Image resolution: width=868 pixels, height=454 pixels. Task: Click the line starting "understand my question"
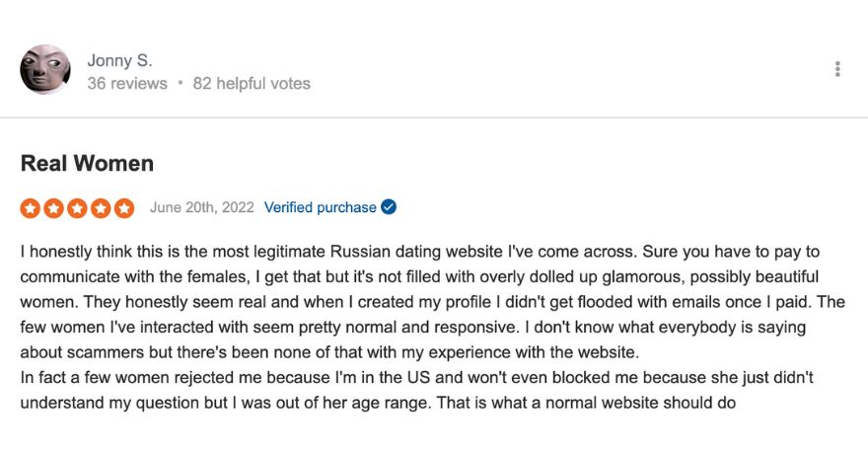point(378,403)
